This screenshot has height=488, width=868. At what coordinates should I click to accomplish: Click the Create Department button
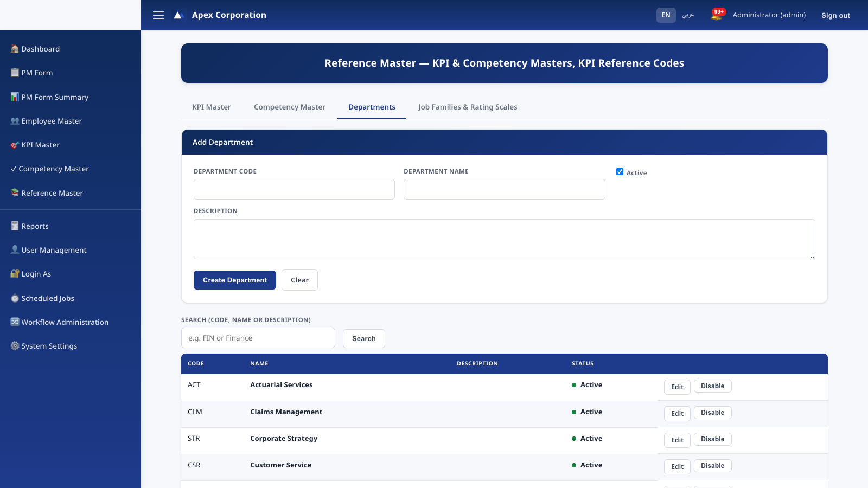pos(235,280)
